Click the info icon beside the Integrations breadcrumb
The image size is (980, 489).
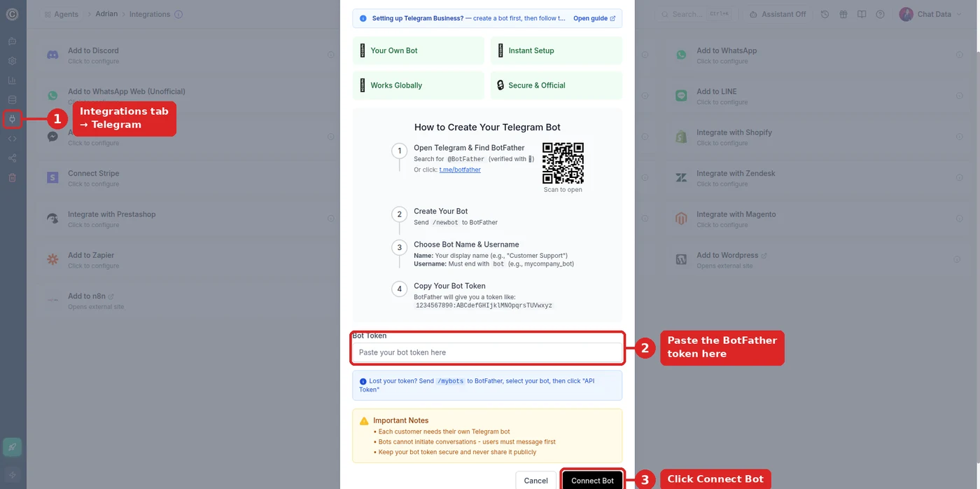(178, 14)
